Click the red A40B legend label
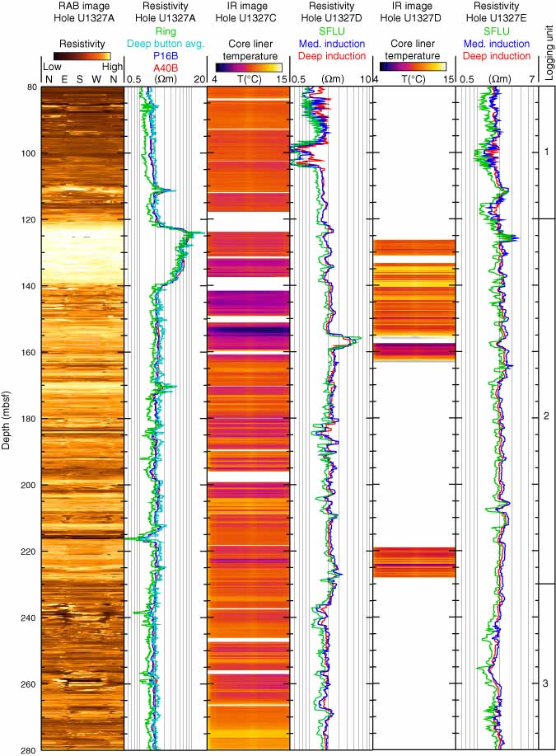The height and width of the screenshot is (756, 556). click(166, 67)
